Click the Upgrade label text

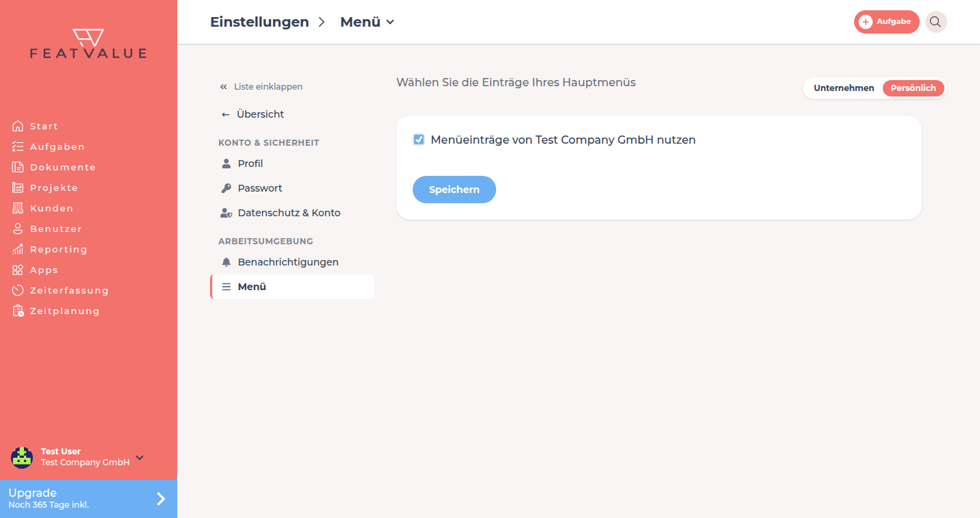(32, 493)
